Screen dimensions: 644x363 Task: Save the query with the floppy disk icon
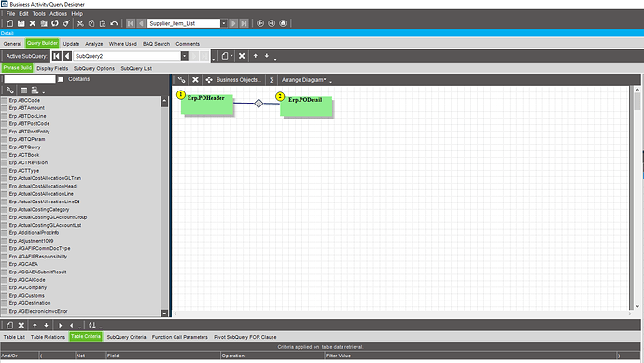pos(21,23)
